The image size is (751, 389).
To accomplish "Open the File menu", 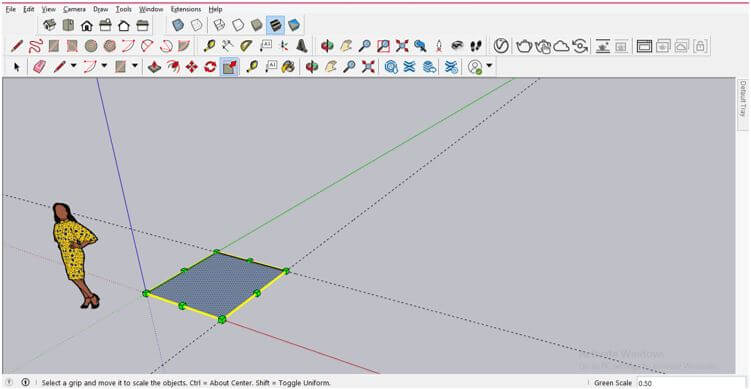I will pyautogui.click(x=11, y=9).
